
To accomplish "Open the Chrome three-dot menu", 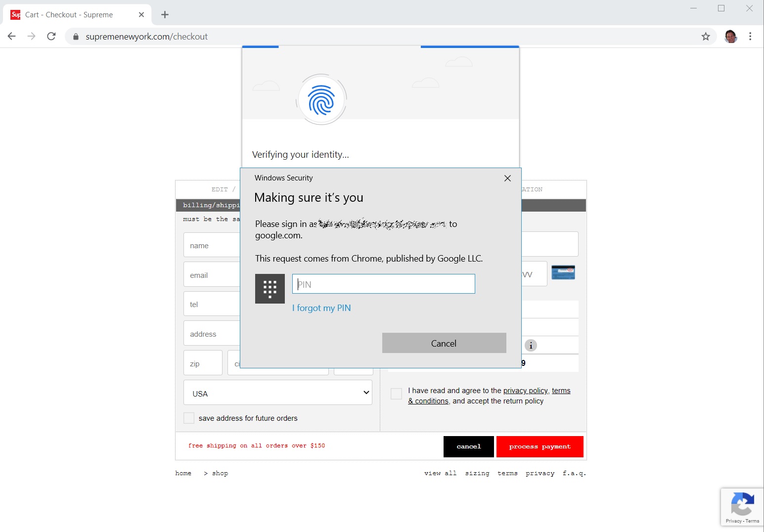I will (750, 37).
